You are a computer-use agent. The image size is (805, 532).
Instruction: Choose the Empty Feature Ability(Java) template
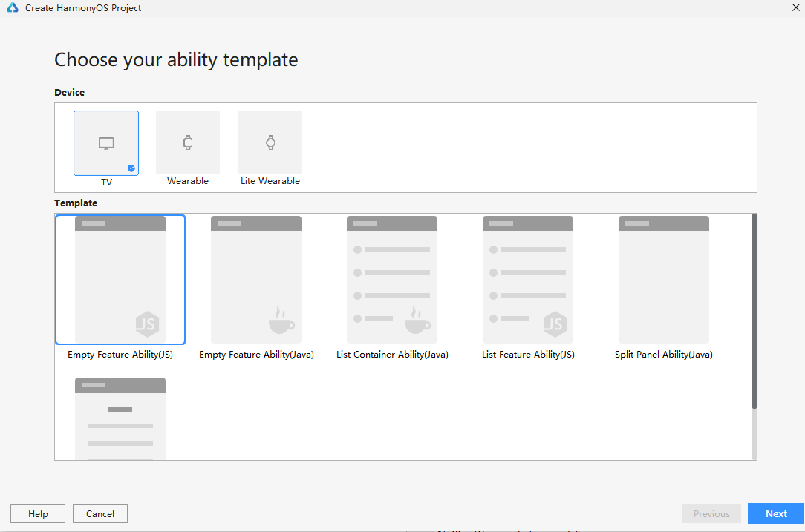pyautogui.click(x=256, y=280)
